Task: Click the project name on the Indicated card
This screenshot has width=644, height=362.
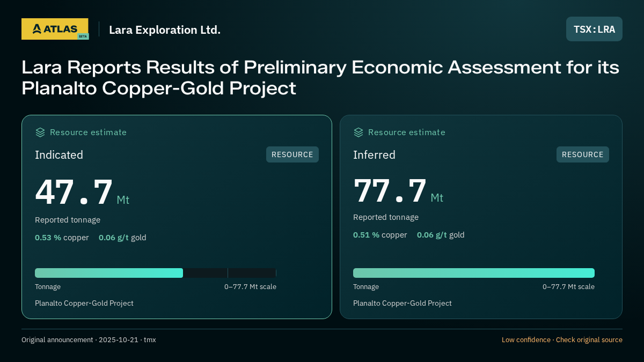Action: [84, 304]
